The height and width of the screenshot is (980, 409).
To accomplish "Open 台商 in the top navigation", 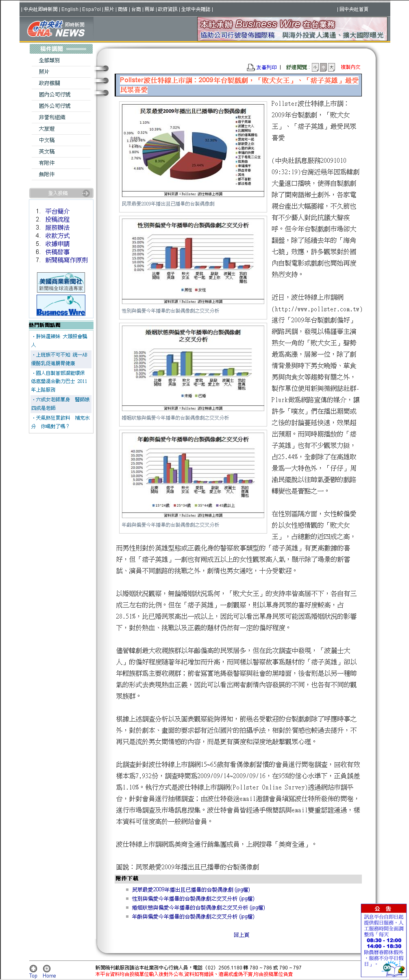I will [x=136, y=9].
